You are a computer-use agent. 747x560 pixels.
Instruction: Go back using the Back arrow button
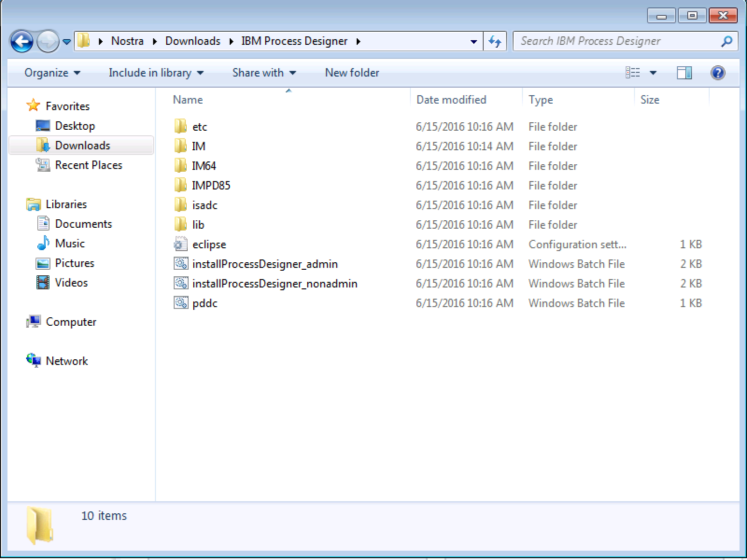pyautogui.click(x=21, y=42)
